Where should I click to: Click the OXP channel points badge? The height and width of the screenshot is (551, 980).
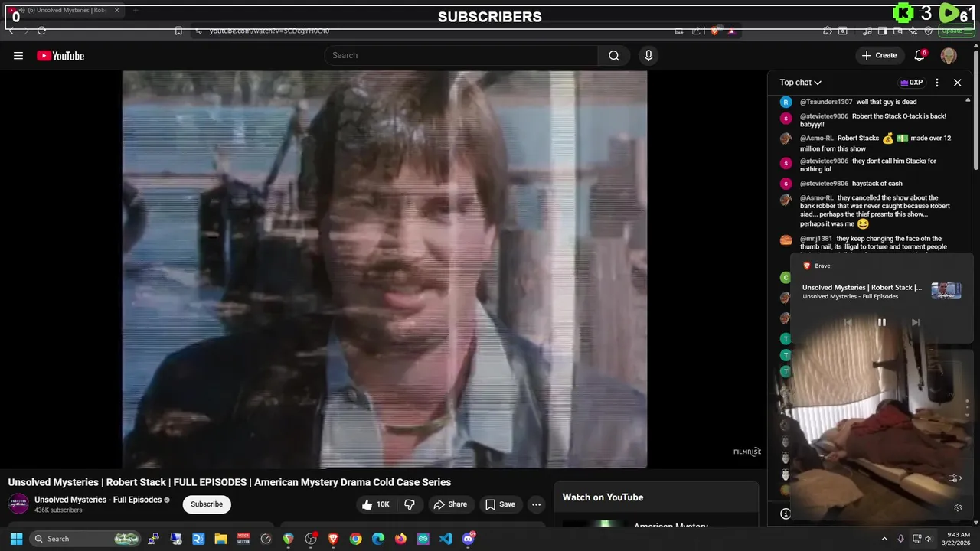click(911, 83)
